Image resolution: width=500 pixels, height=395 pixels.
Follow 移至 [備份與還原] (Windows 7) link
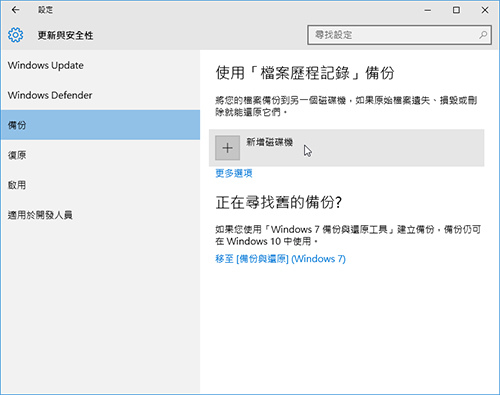click(x=280, y=259)
